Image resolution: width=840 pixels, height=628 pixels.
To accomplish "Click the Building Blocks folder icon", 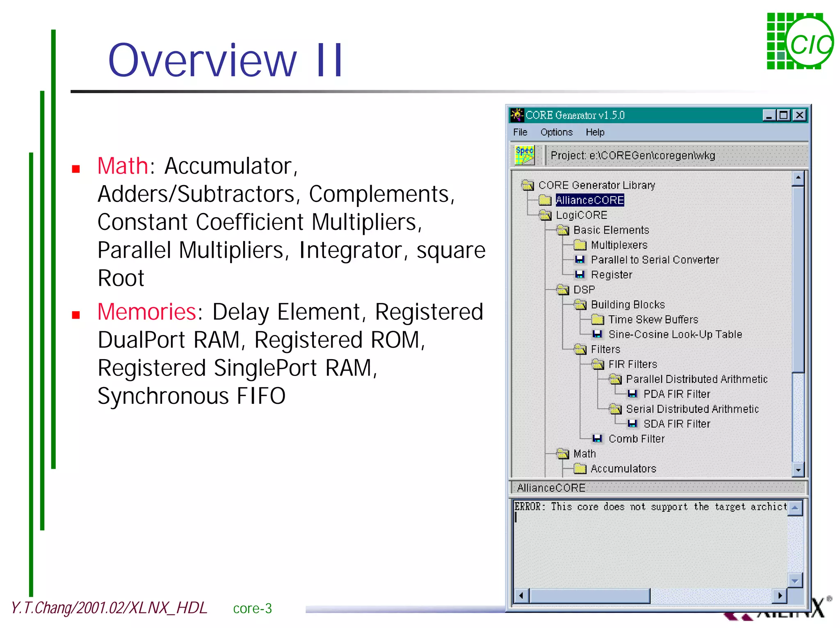I will click(580, 304).
